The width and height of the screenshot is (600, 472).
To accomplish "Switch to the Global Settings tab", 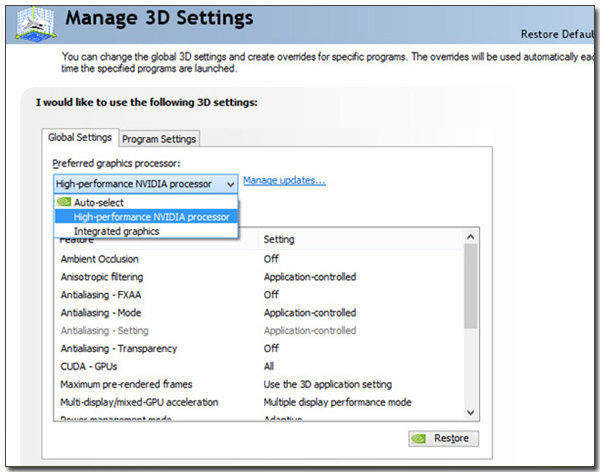I will [81, 138].
